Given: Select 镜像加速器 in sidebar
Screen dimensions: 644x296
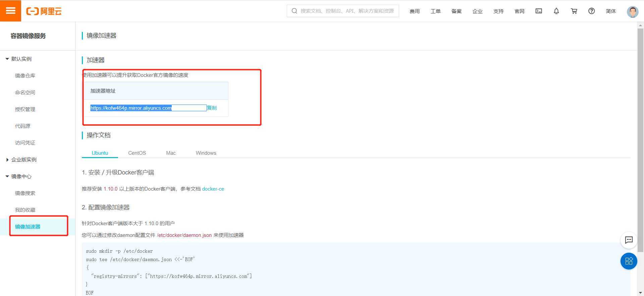Looking at the screenshot, I should tap(28, 227).
